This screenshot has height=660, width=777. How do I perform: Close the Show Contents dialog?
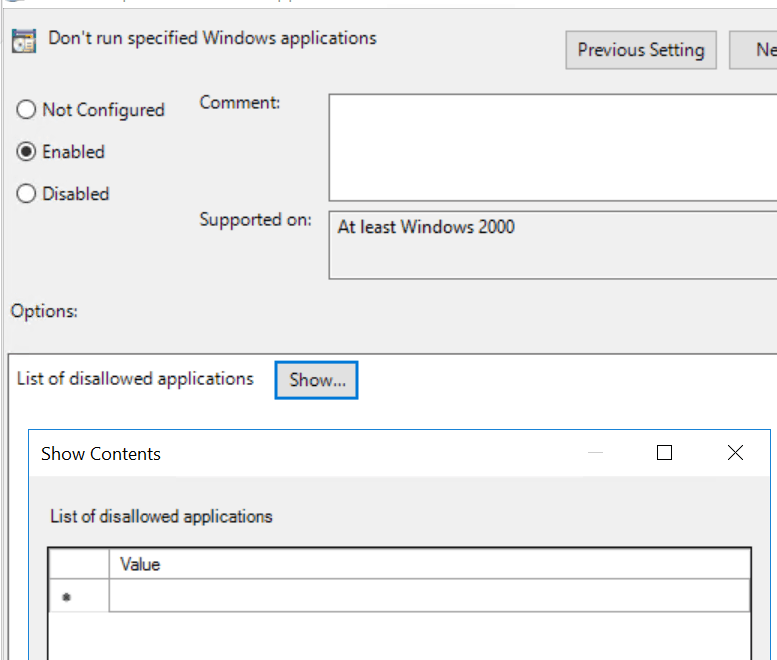coord(735,452)
